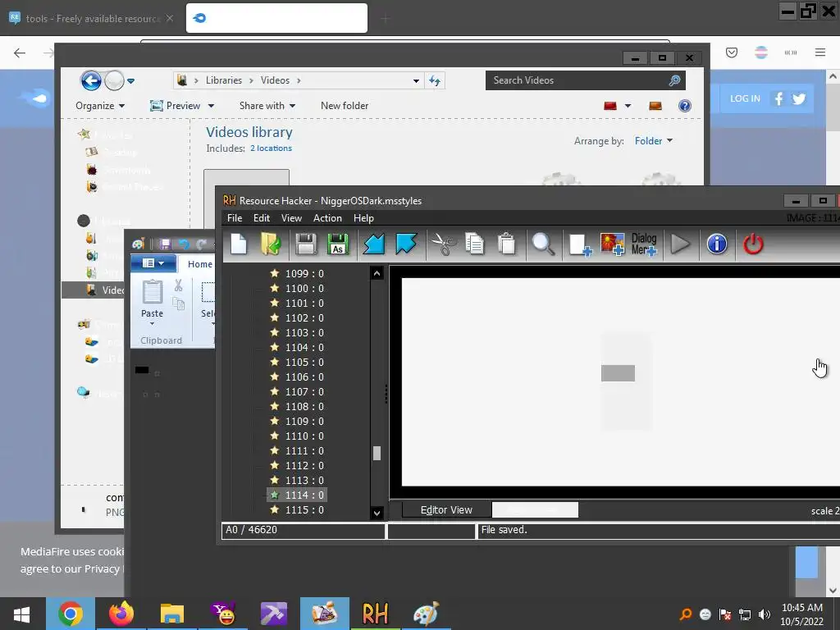
Task: Click the blue down-right arrow toolbar icon
Action: pos(406,244)
